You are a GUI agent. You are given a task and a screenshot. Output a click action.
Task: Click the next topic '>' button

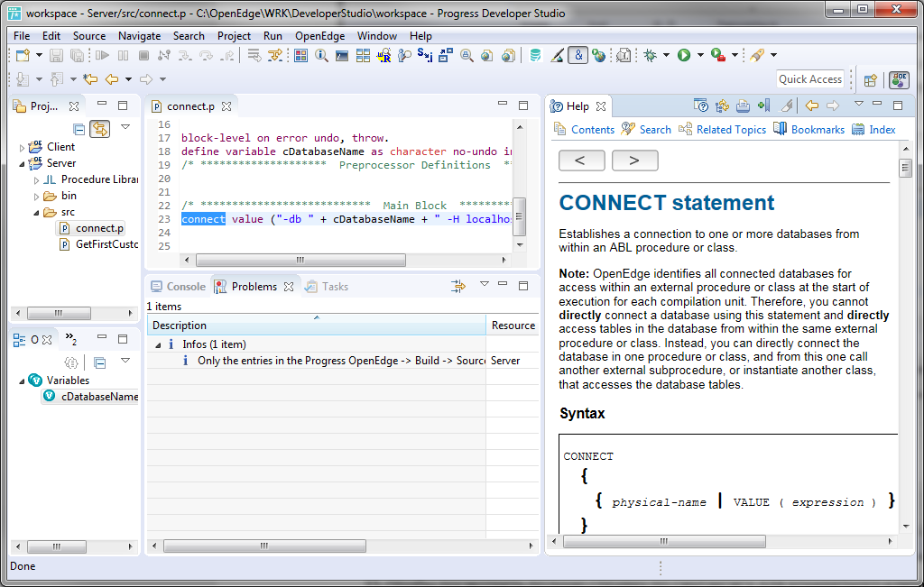point(634,161)
